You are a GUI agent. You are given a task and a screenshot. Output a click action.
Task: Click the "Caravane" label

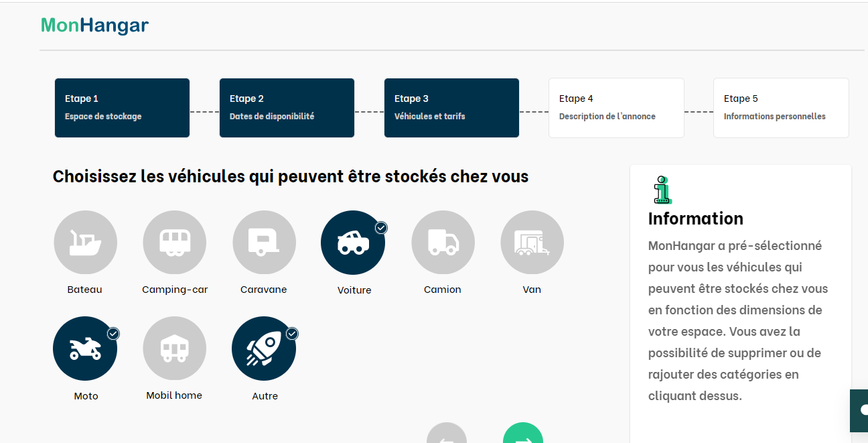coord(264,290)
